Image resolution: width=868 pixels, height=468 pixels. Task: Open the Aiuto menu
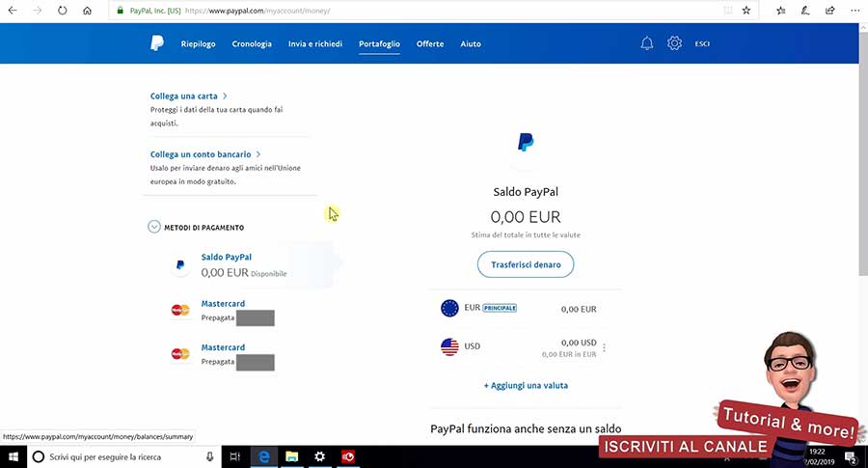pos(471,43)
